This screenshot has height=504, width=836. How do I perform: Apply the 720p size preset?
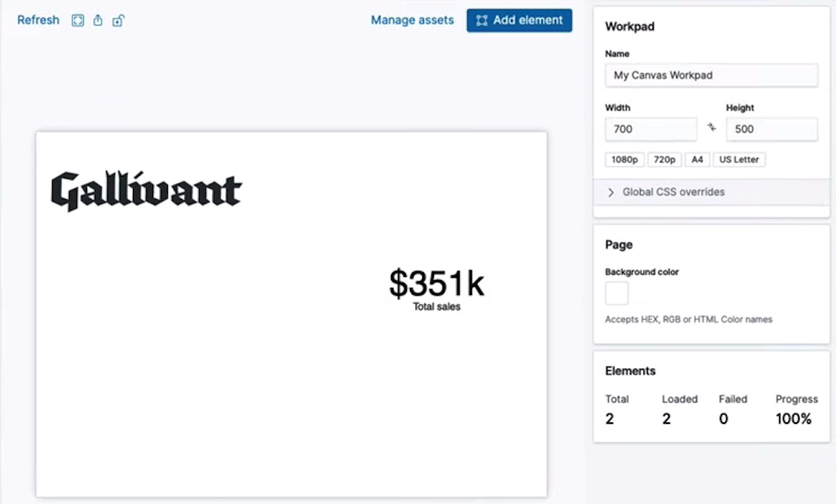coord(664,159)
